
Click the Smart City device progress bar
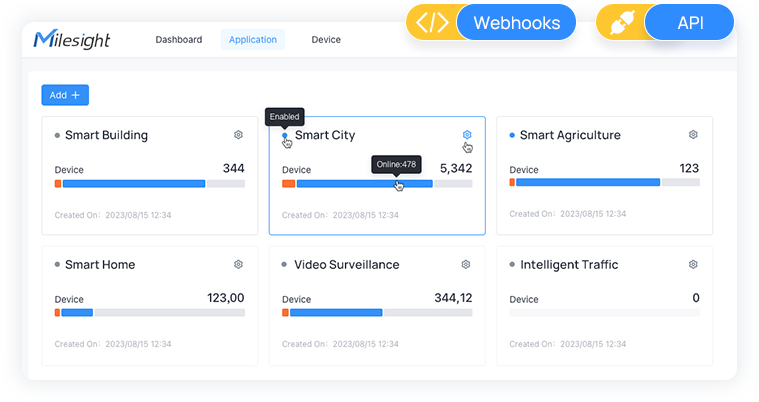tap(365, 184)
